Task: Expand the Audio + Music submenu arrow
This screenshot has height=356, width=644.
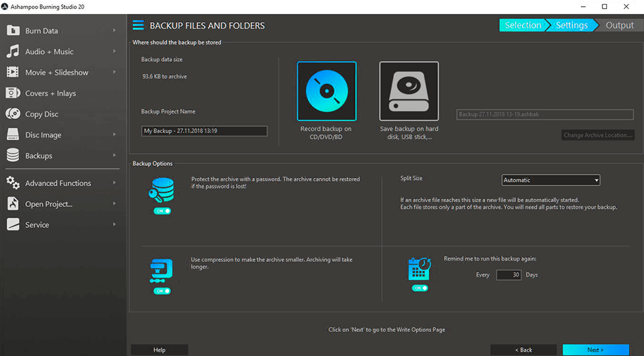Action: pos(114,51)
